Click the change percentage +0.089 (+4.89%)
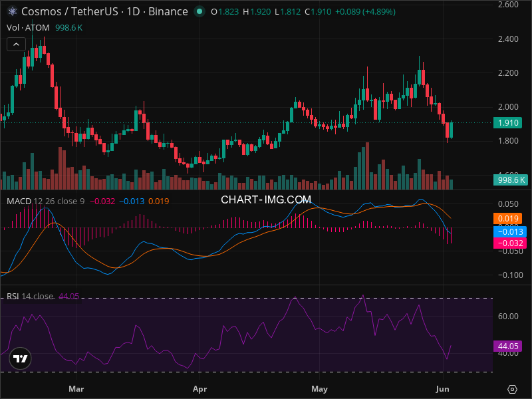Screen dimensions: 532x399 click(365, 12)
